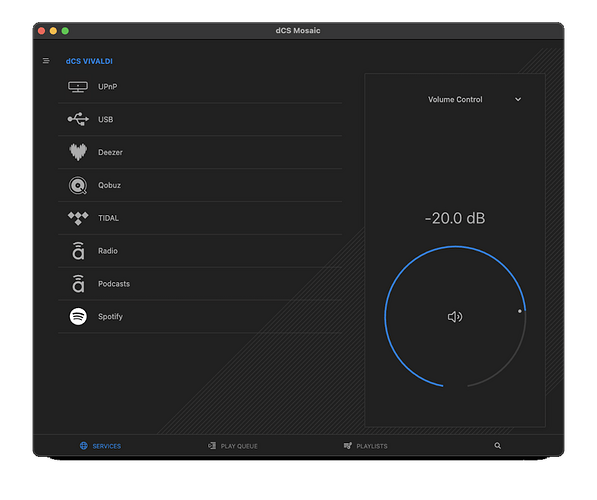Open the hamburger menu icon
This screenshot has height=500, width=597.
[x=46, y=61]
